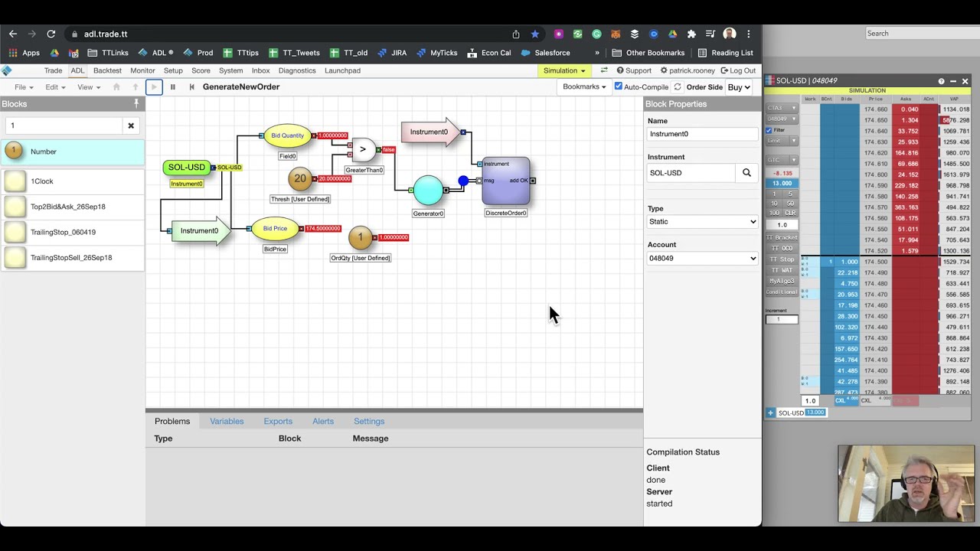Click the refresh compile icon beside Auto-Compile
This screenshot has width=980, height=551.
tap(678, 87)
